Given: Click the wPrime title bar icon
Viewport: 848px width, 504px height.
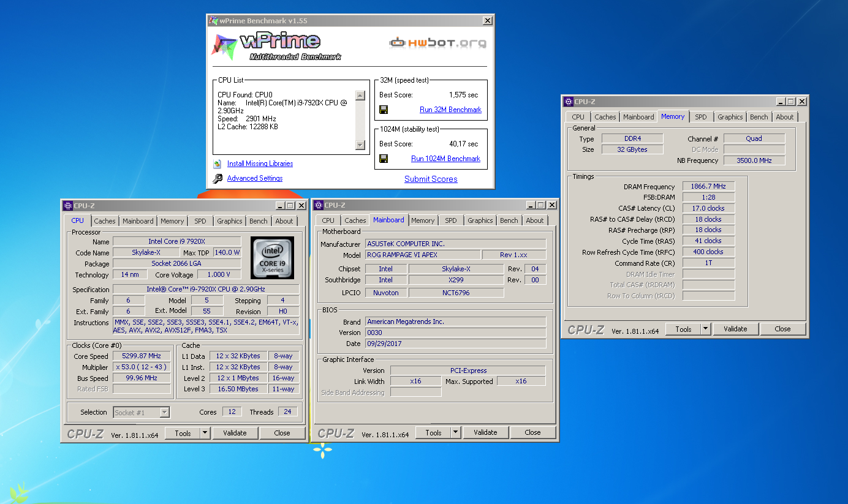Looking at the screenshot, I should (213, 20).
